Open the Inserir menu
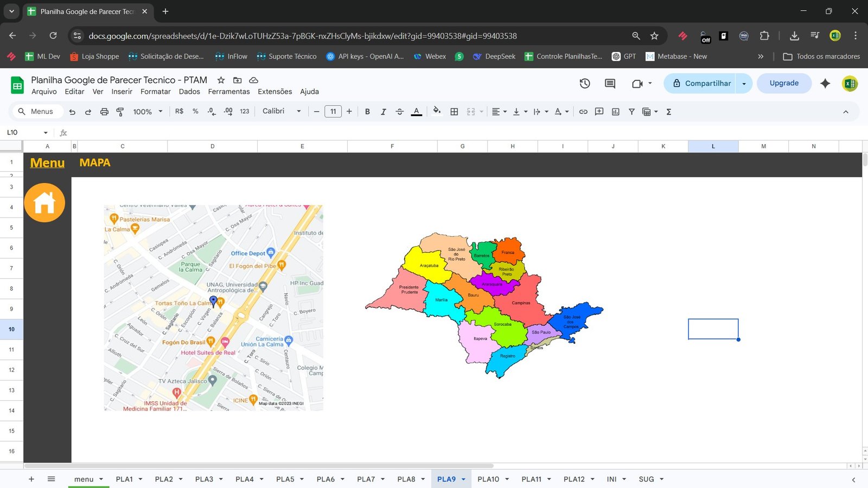This screenshot has width=868, height=488. 122,92
